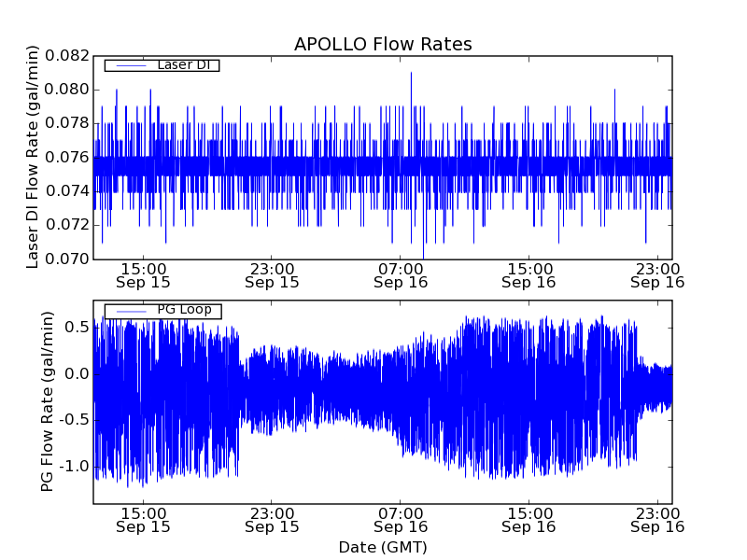The height and width of the screenshot is (560, 747).
Task: Click top plot's 07:00 Sep 16 time label
Action: pyautogui.click(x=401, y=274)
